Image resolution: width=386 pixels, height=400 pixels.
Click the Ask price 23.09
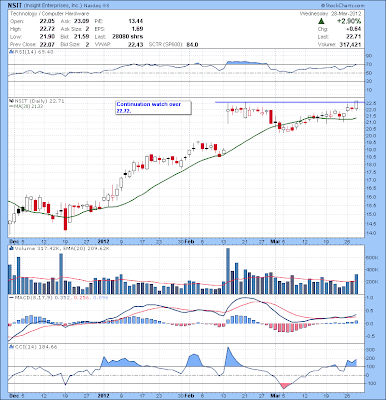coord(82,21)
